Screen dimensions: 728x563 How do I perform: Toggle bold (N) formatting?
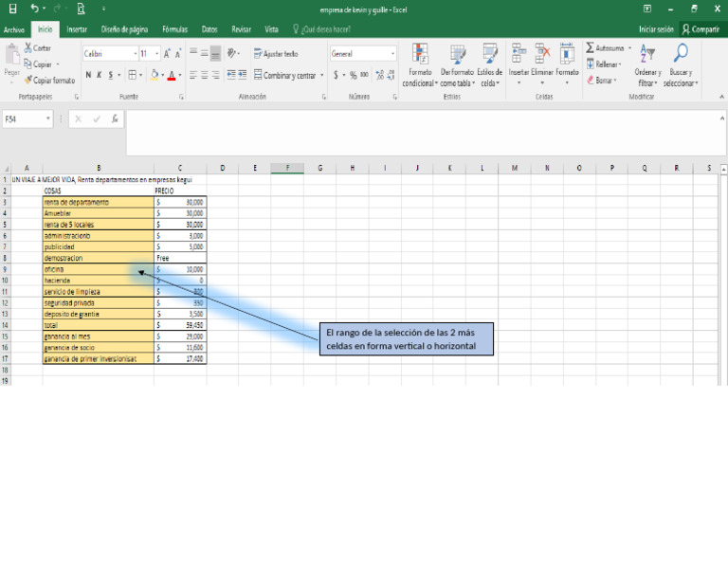tap(87, 75)
